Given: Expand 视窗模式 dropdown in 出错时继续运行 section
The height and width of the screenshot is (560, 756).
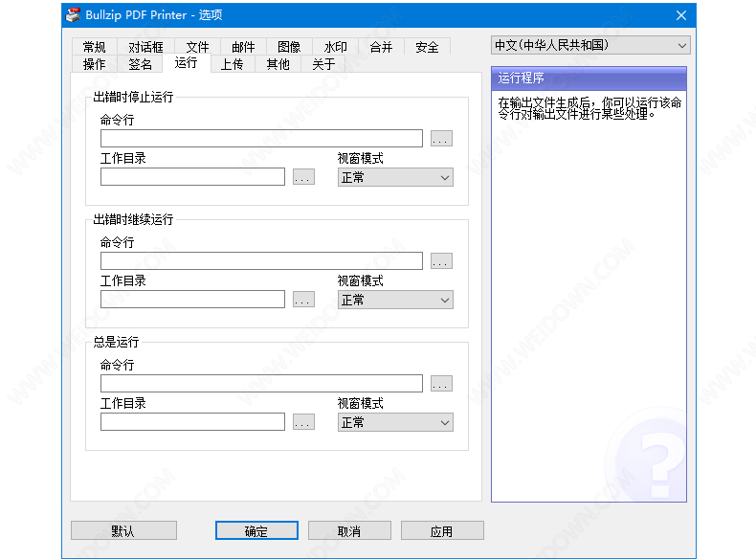Looking at the screenshot, I should pyautogui.click(x=395, y=300).
